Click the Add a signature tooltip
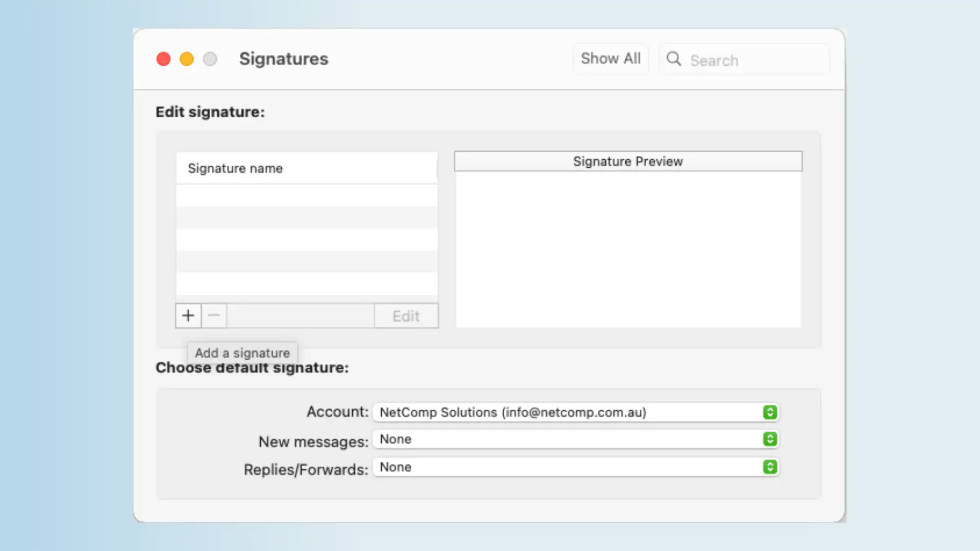Viewport: 980px width, 551px height. click(x=242, y=353)
